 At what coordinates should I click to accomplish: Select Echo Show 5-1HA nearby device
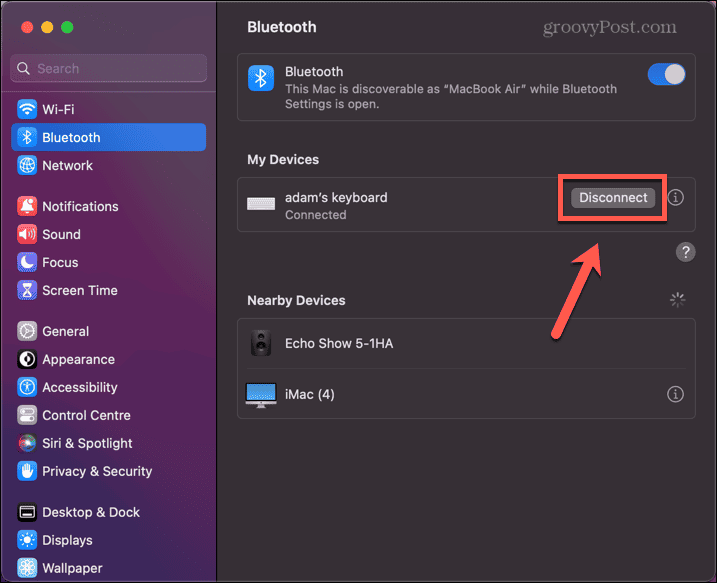[x=466, y=343]
